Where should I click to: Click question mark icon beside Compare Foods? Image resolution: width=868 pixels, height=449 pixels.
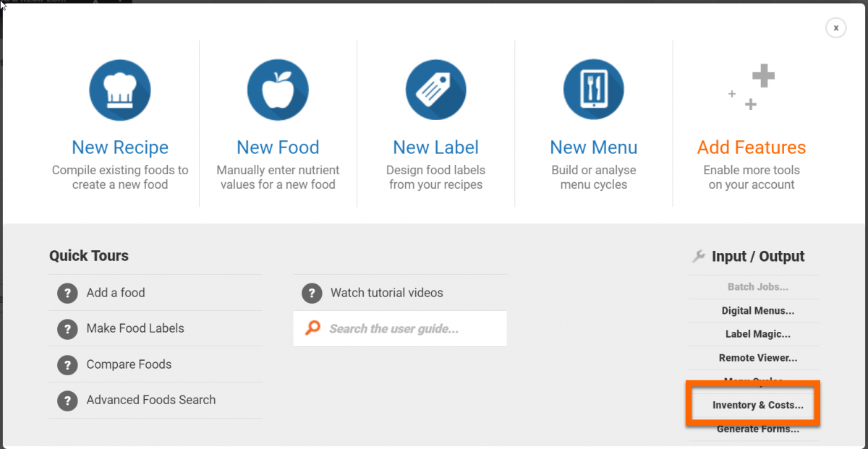click(x=67, y=364)
